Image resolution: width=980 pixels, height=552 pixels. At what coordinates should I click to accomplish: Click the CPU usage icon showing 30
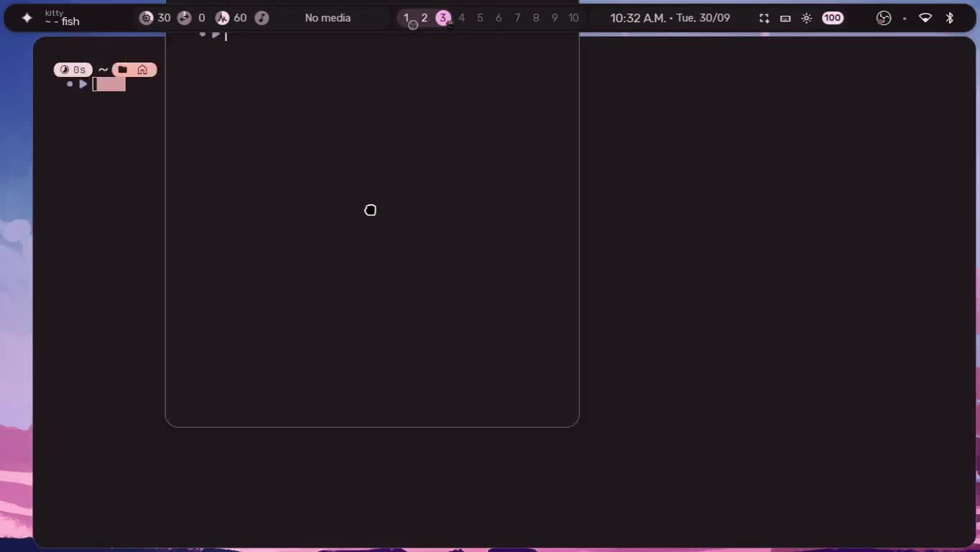pyautogui.click(x=146, y=18)
